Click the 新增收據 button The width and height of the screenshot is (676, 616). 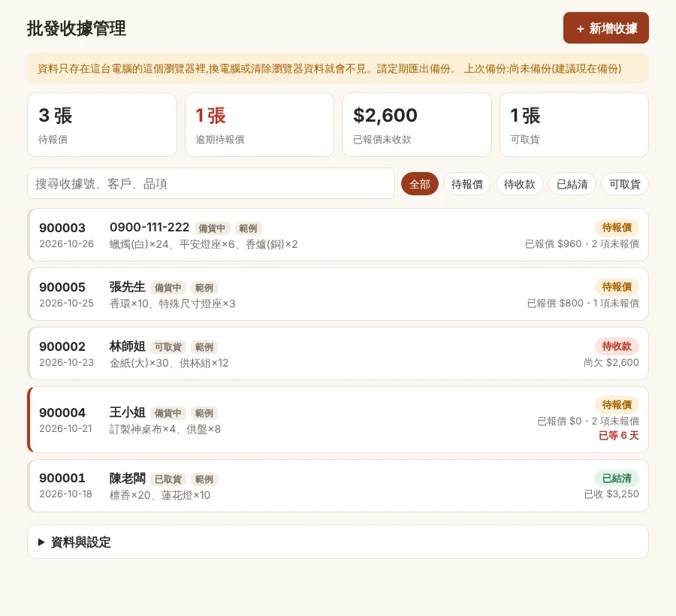605,28
